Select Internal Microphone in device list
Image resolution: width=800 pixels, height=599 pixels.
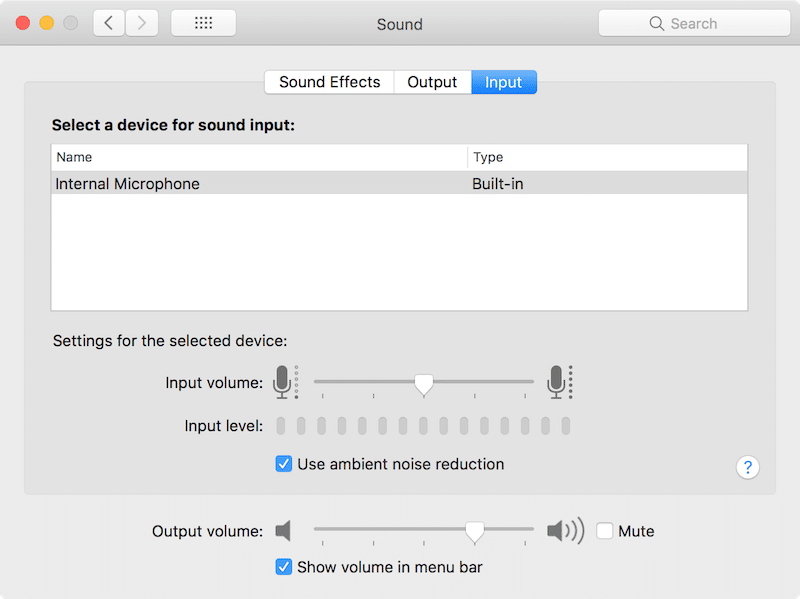coord(128,184)
